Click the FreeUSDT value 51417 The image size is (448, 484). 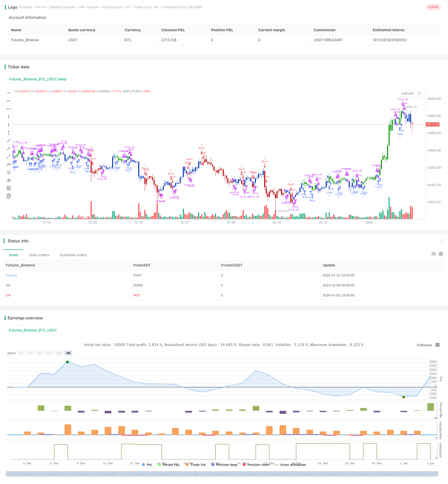137,275
